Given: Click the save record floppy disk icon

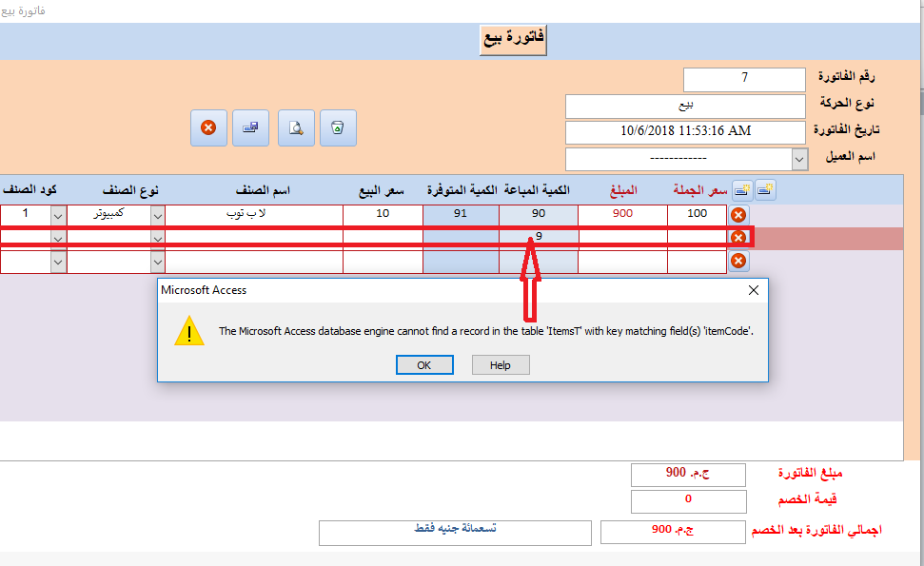Looking at the screenshot, I should (x=251, y=127).
